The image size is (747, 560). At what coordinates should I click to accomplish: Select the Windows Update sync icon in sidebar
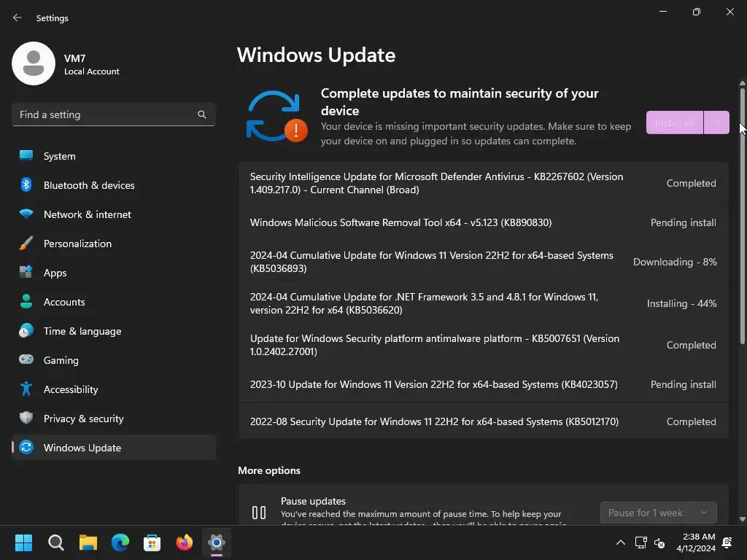tap(26, 447)
